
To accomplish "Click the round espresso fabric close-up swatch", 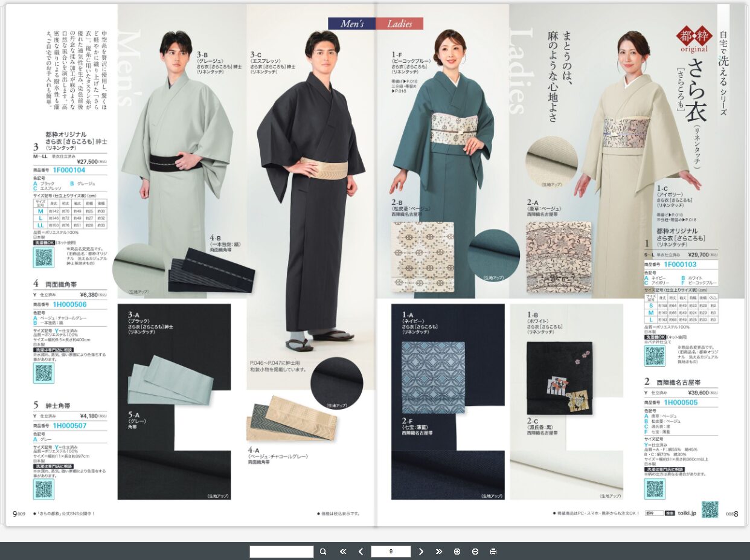I will pyautogui.click(x=336, y=384).
